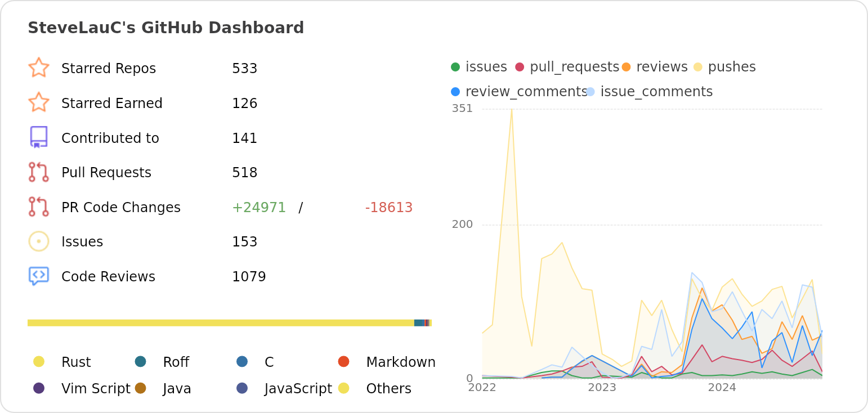Click the Others language label

coord(389,388)
